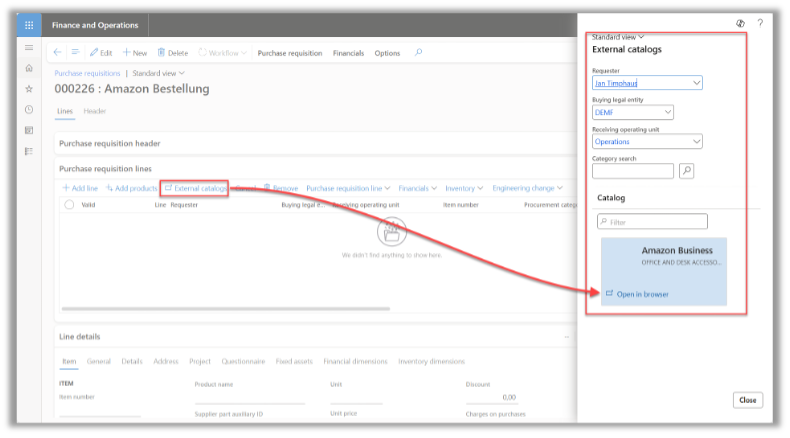Click the Item number column header

(x=460, y=205)
